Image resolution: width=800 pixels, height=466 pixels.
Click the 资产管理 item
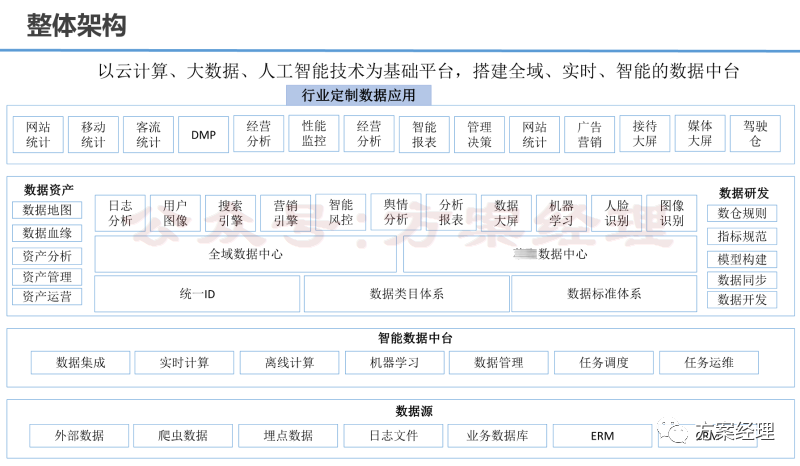click(47, 277)
